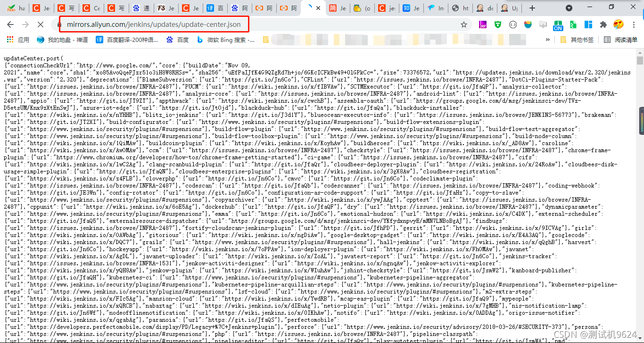This screenshot has height=343, width=644.
Task: Toggle the green ON extension icon
Action: (x=558, y=25)
